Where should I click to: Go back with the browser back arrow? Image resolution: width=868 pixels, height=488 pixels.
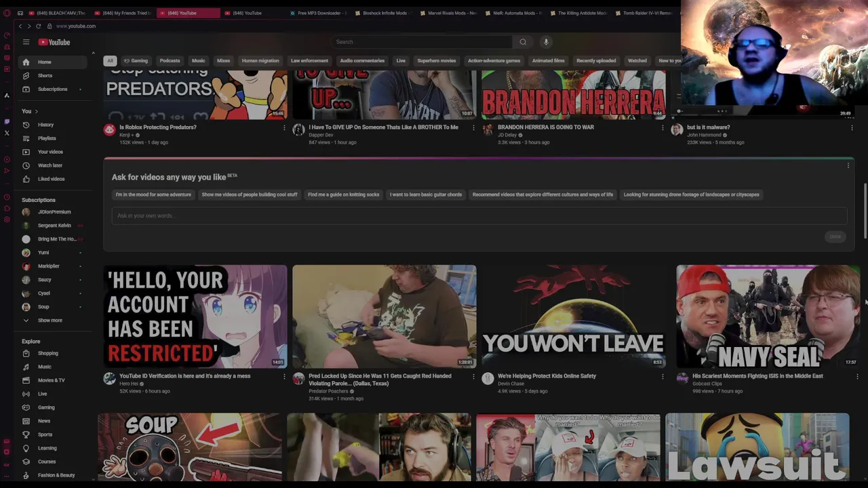coord(20,26)
